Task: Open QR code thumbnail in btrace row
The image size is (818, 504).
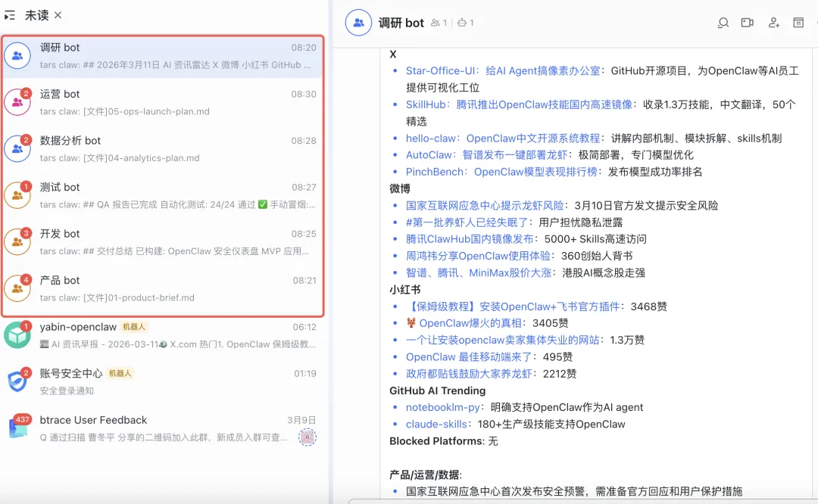Action: (x=308, y=437)
